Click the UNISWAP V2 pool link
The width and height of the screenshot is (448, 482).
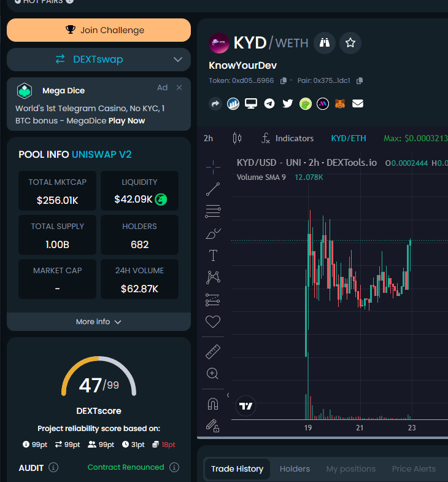click(x=102, y=154)
